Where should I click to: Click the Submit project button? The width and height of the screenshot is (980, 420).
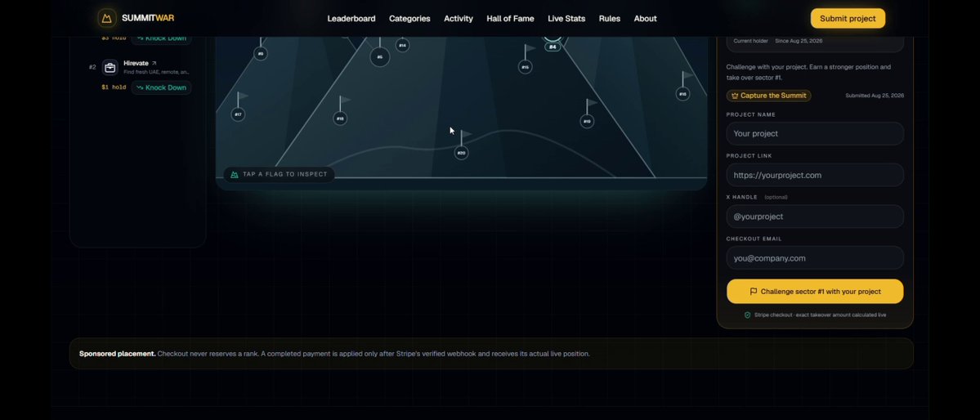coord(848,18)
